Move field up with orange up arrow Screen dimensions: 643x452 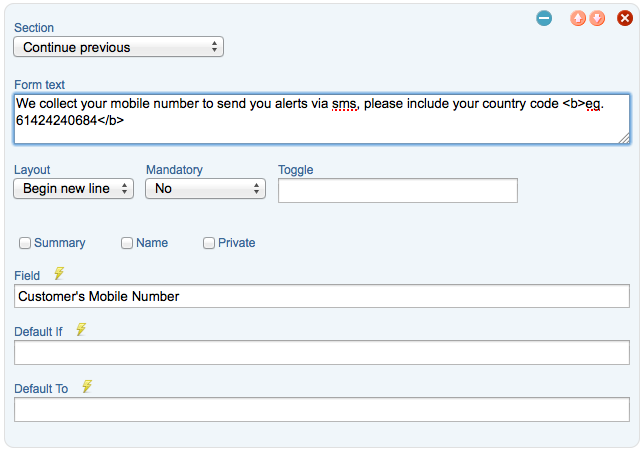click(577, 18)
